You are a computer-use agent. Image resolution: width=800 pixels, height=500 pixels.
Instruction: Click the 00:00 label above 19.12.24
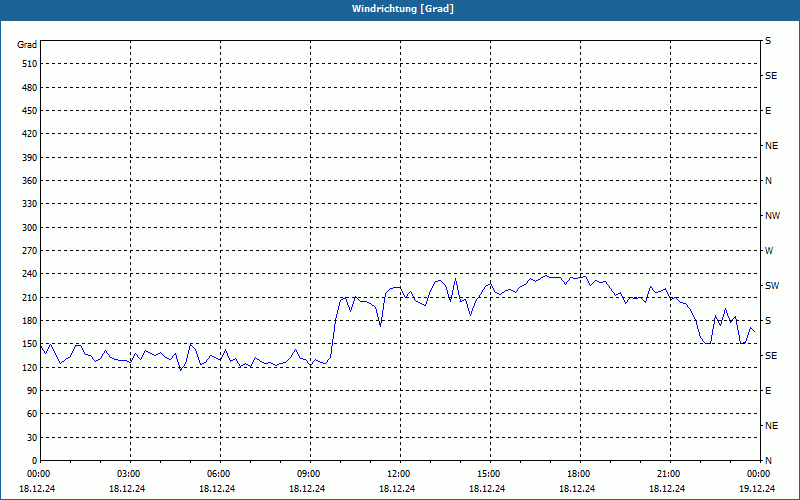tap(759, 474)
